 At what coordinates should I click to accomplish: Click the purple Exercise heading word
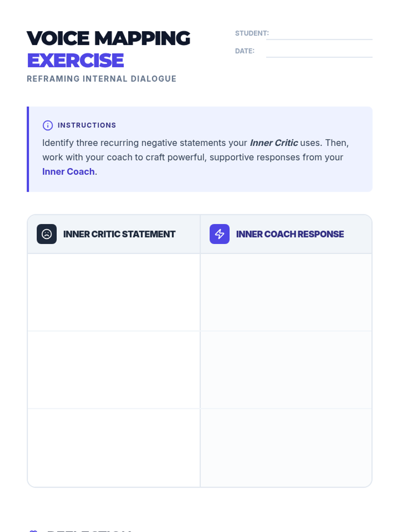(x=75, y=61)
